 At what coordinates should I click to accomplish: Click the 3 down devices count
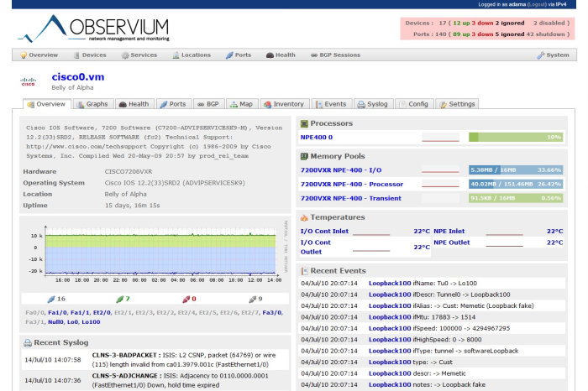tap(483, 23)
